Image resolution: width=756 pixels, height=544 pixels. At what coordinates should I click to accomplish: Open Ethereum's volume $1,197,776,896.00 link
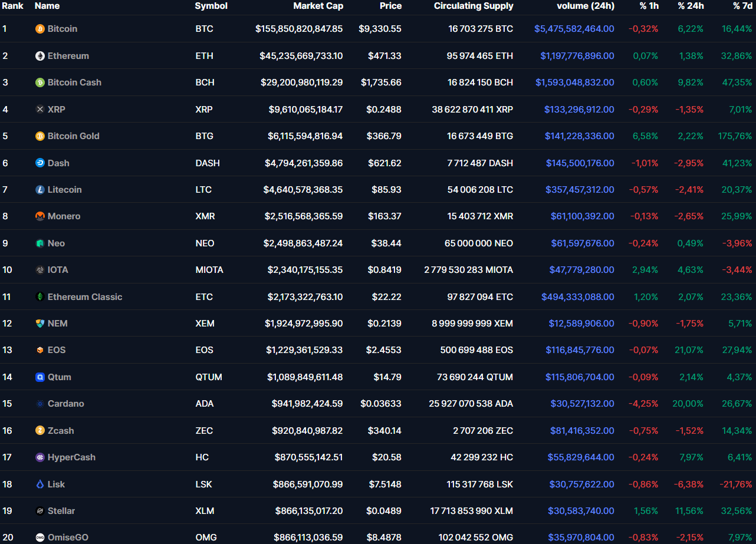tap(577, 56)
